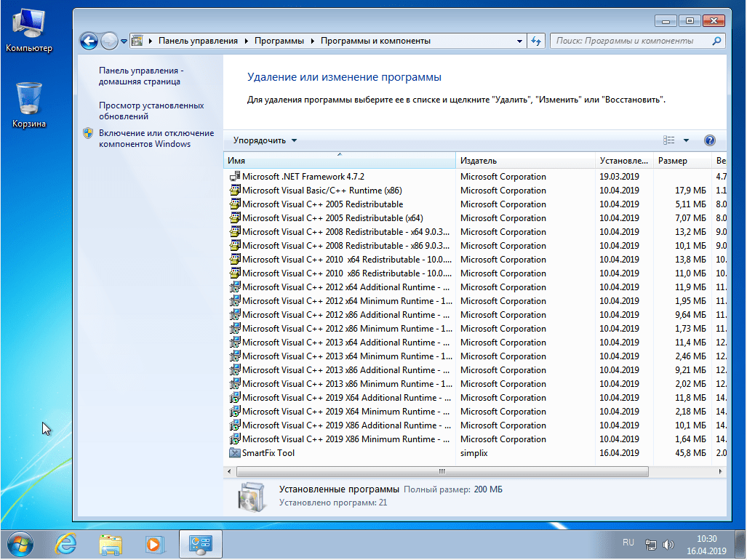Open Help via the blue question mark icon

709,140
